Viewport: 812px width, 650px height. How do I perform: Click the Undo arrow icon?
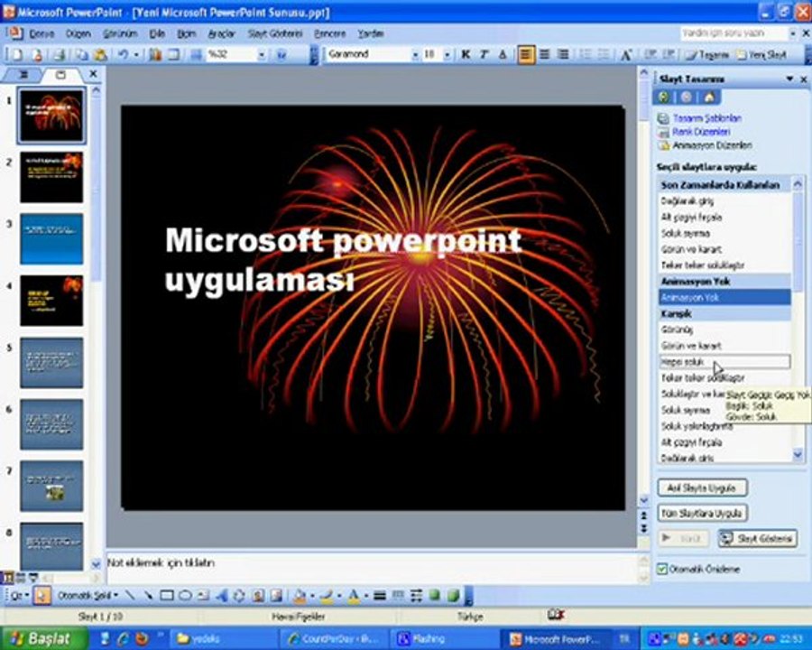123,55
